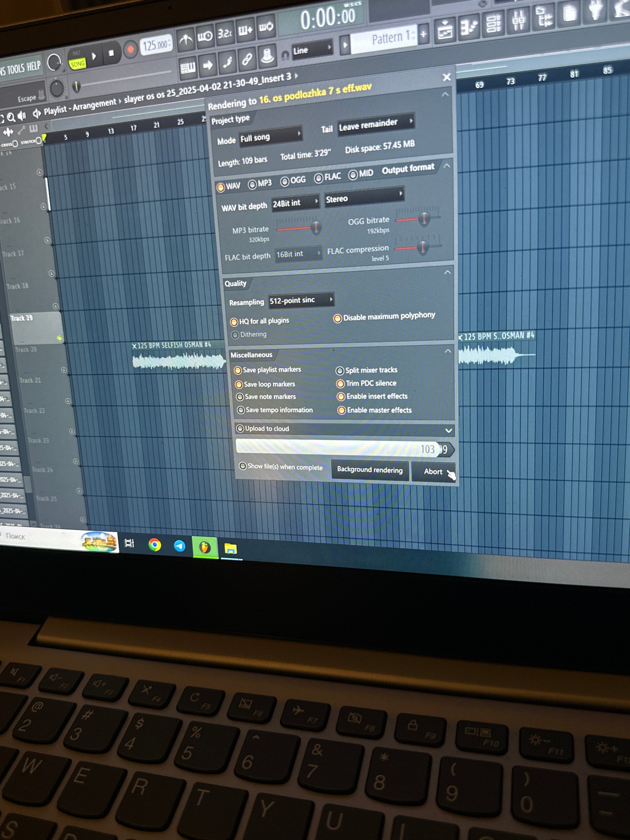Click the metronome icon in toolbar
The image size is (630, 840).
click(185, 41)
